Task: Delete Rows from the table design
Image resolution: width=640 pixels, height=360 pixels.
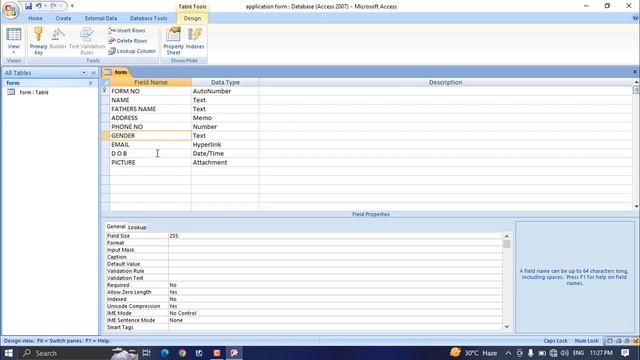Action: (x=128, y=41)
